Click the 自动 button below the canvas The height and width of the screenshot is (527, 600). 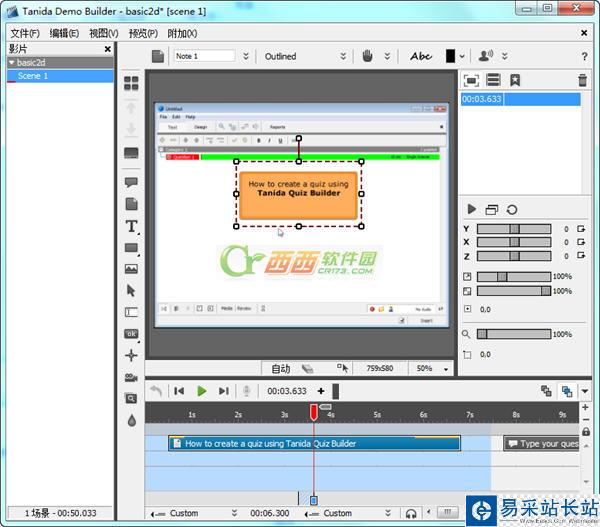[x=280, y=369]
